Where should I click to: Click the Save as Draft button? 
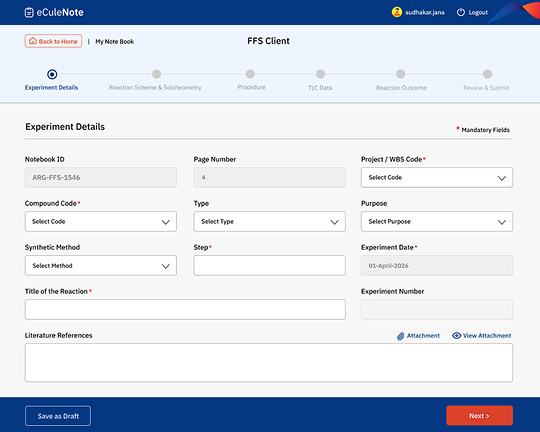(58, 416)
